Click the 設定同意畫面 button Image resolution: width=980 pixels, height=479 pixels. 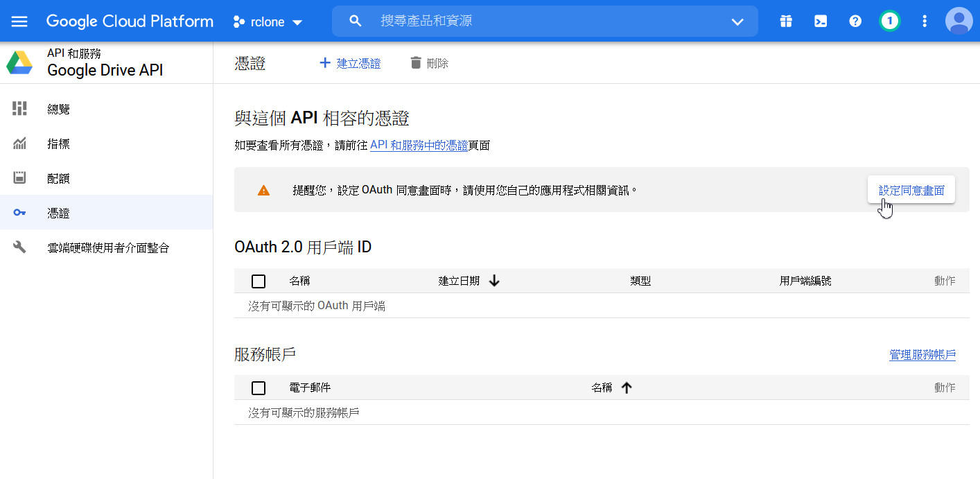pyautogui.click(x=911, y=190)
